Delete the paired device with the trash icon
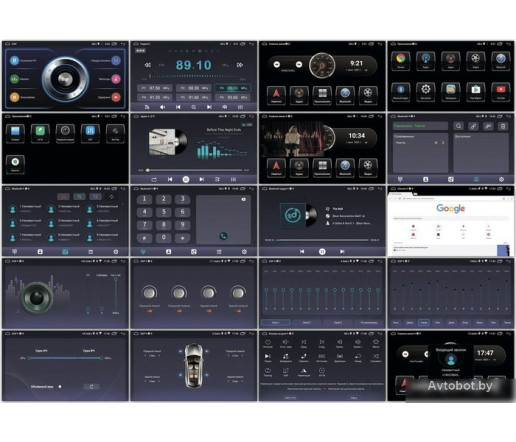Screen dimensions: 516x442 [x=503, y=126]
